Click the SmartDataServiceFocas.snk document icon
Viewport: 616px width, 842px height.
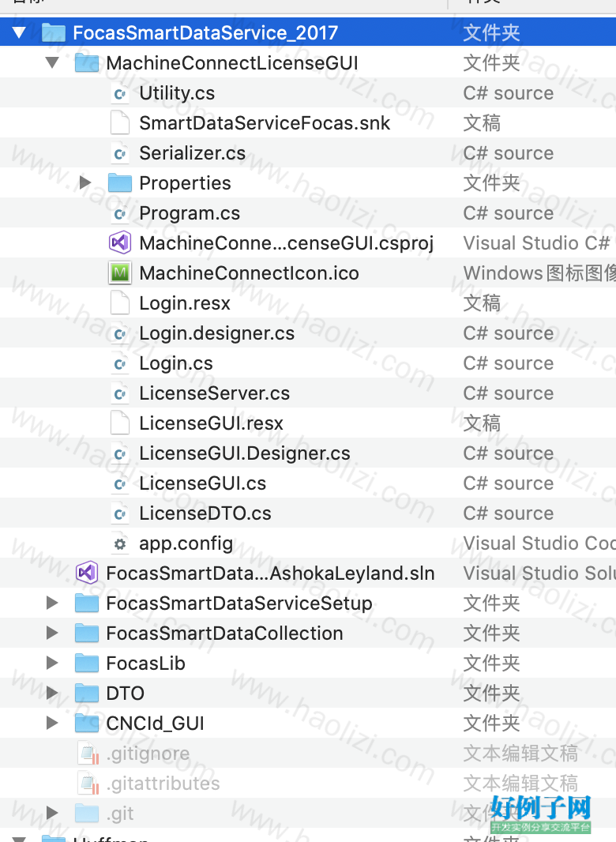pos(120,123)
